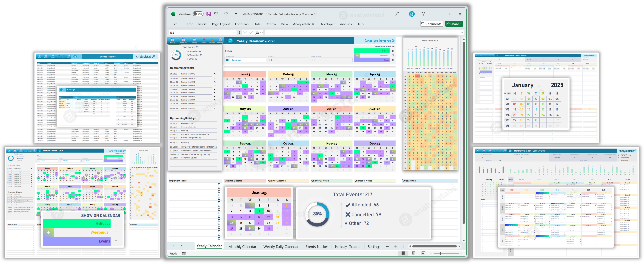Open the Settings gear icon in the sheet navigation bar

click(x=220, y=41)
